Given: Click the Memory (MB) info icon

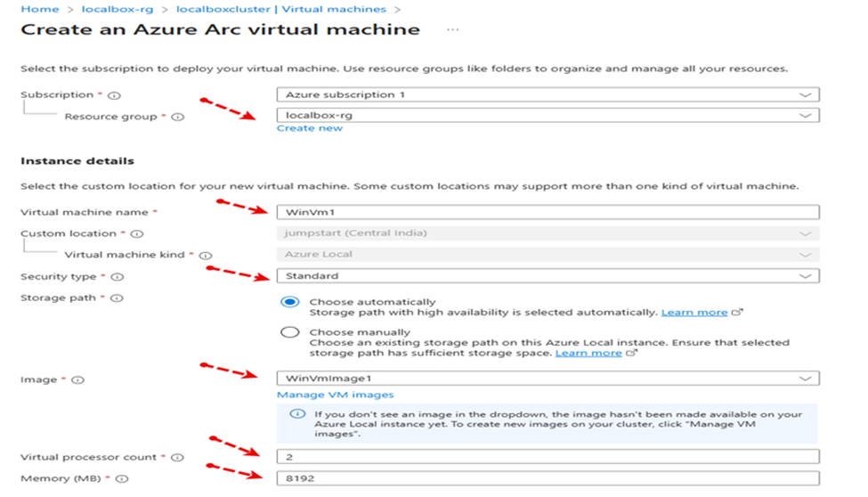Looking at the screenshot, I should point(122,478).
